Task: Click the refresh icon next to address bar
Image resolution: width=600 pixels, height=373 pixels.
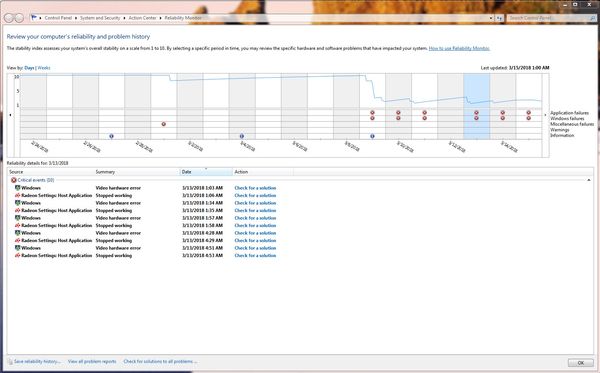Action: [x=499, y=18]
